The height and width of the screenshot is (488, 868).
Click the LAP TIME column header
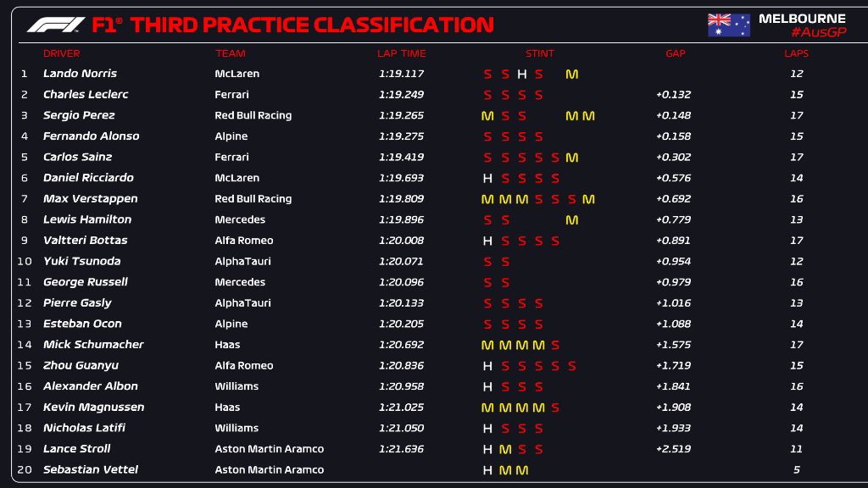399,53
